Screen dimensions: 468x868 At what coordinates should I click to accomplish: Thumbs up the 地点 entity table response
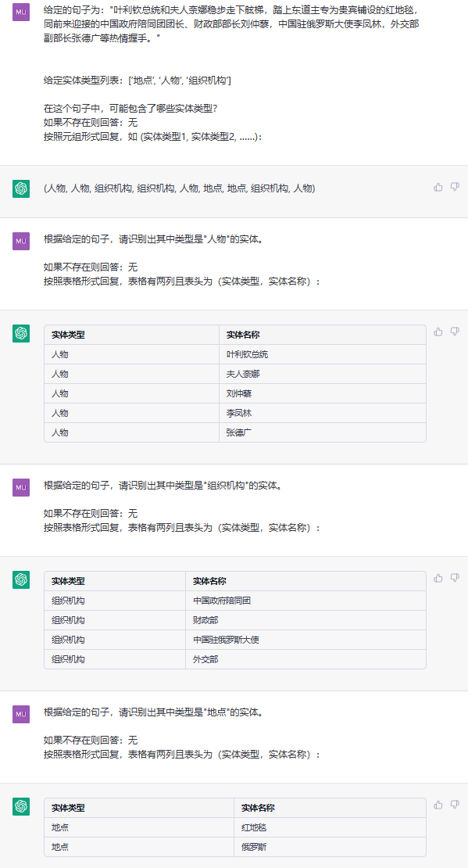pos(438,805)
